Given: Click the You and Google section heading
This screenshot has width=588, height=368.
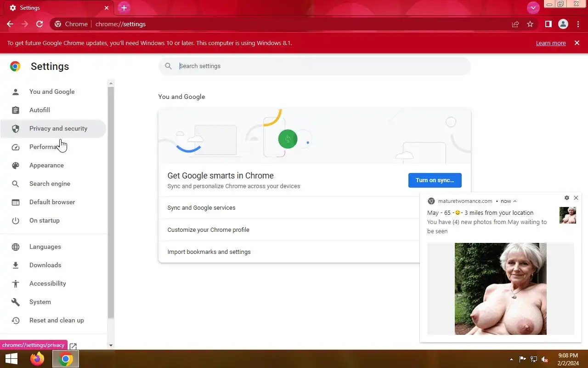Looking at the screenshot, I should [181, 97].
